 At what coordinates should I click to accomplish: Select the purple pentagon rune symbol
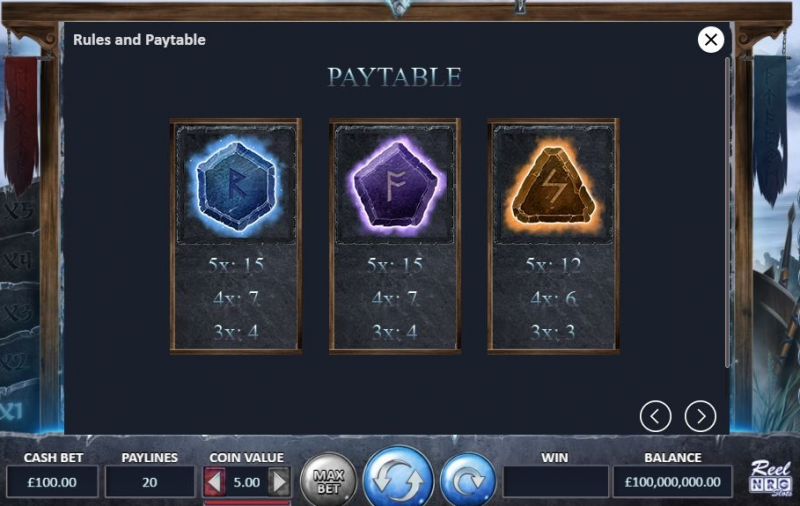point(395,185)
